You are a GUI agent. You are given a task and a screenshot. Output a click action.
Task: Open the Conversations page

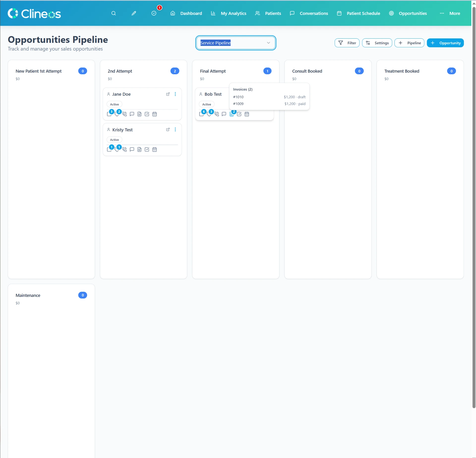pyautogui.click(x=309, y=13)
